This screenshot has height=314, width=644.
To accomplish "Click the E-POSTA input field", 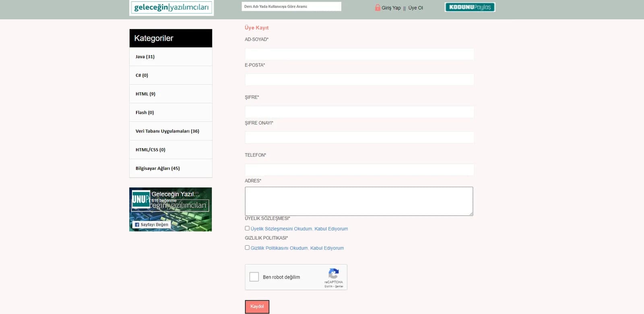I will [359, 80].
